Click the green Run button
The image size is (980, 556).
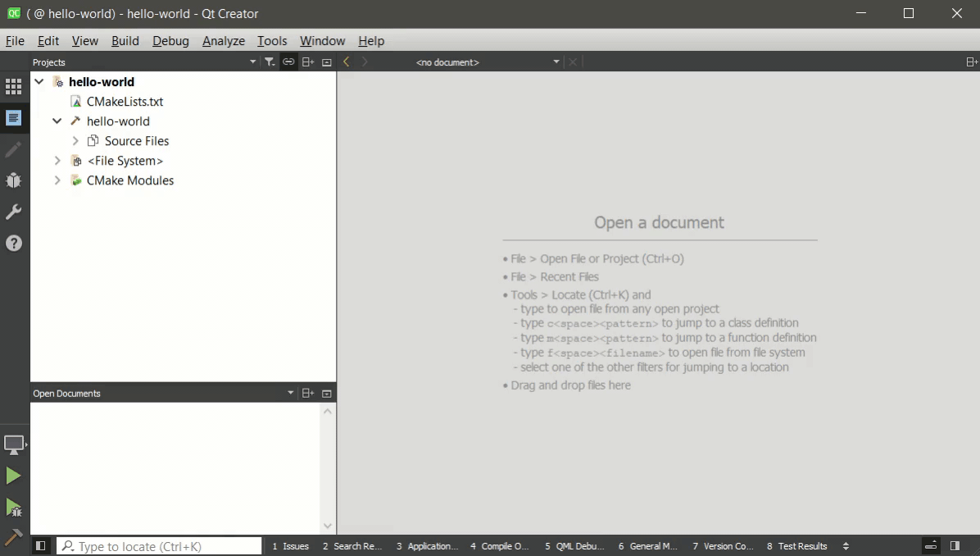pyautogui.click(x=14, y=476)
